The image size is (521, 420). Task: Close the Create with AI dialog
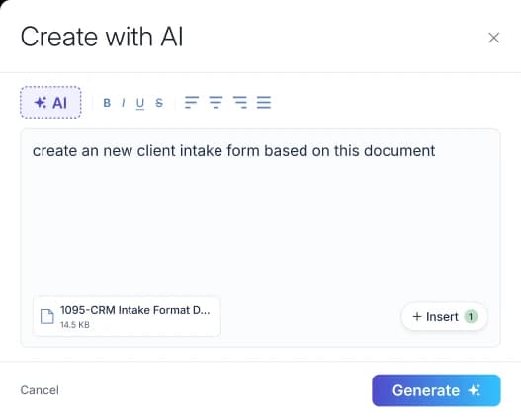[494, 38]
